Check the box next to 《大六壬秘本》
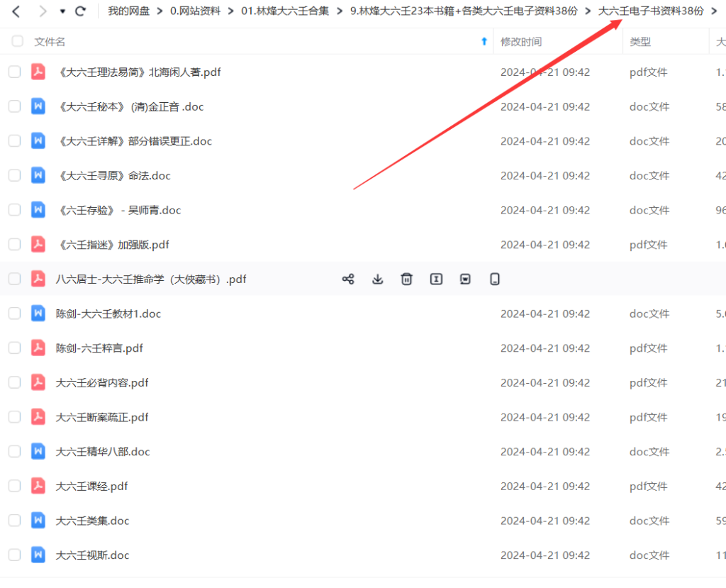The height and width of the screenshot is (588, 726). 14,106
